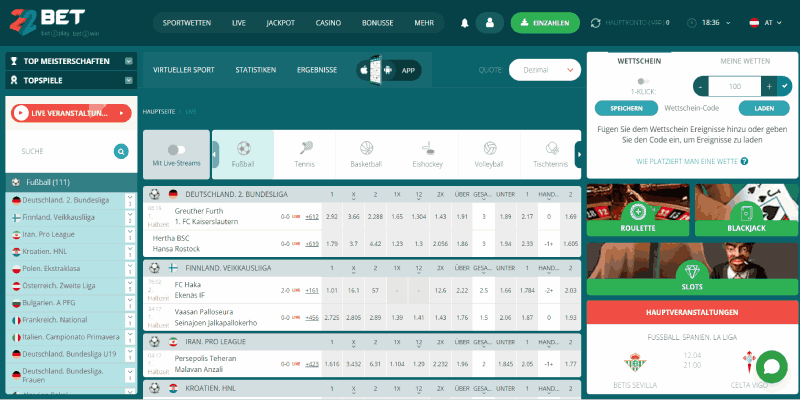
Task: Click the trophy icon beside Top Meisterschaften
Action: (x=14, y=61)
